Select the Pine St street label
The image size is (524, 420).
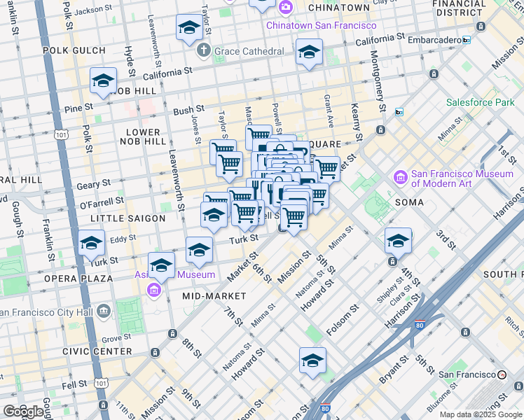(x=79, y=108)
